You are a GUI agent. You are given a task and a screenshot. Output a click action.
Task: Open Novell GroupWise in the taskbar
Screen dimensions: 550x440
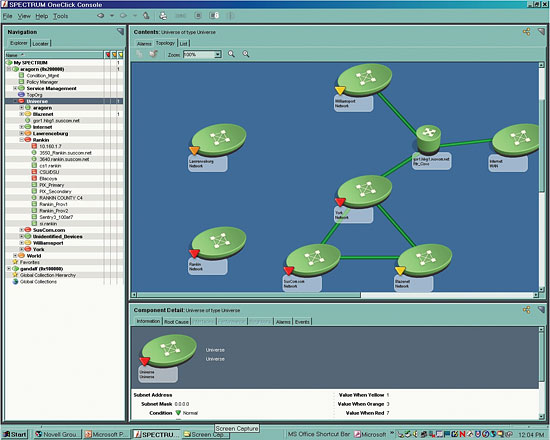tap(57, 434)
